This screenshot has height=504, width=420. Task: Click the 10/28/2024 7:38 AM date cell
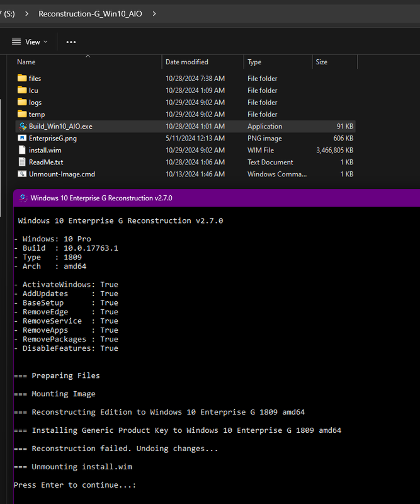point(195,78)
